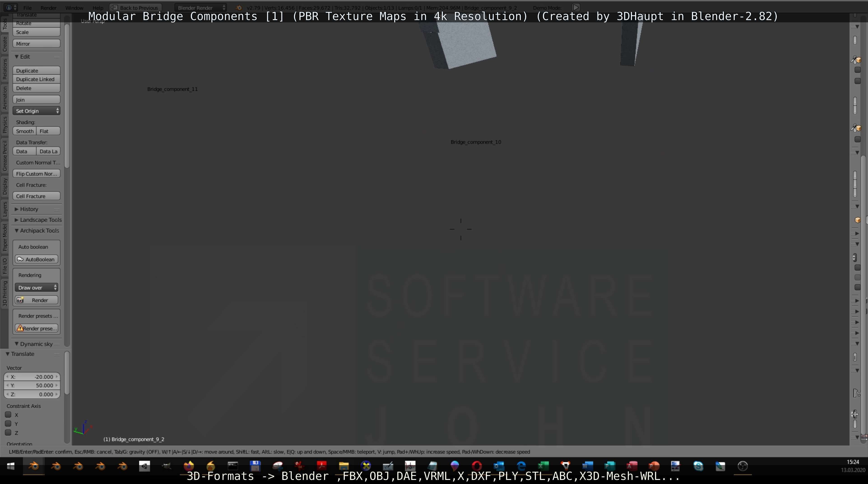Enable the Y constraint axis checkbox

pyautogui.click(x=8, y=424)
